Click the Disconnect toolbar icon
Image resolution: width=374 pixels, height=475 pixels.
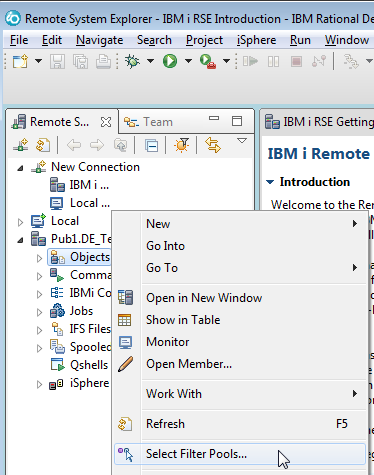point(319,61)
